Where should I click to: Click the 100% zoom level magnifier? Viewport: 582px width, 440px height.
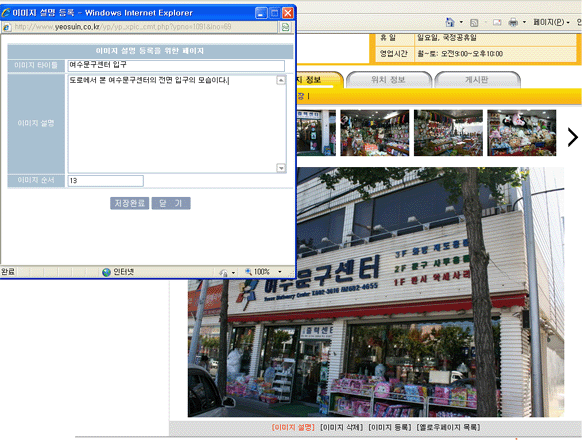click(x=248, y=272)
